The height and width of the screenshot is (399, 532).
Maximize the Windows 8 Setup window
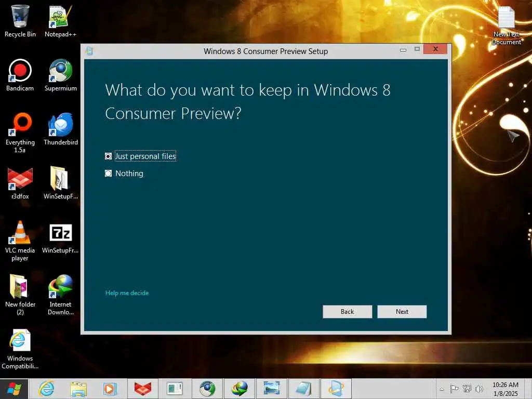417,49
